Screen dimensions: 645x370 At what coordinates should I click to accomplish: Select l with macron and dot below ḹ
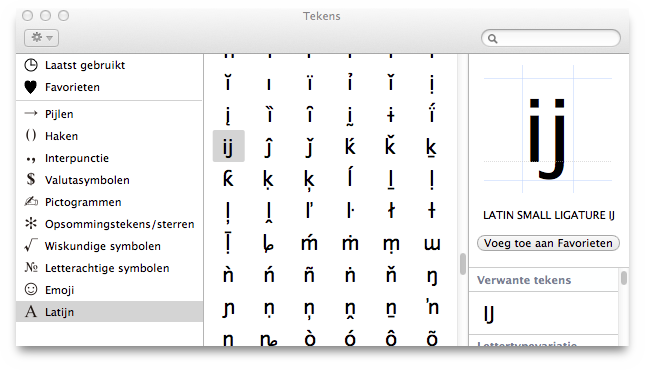click(228, 243)
